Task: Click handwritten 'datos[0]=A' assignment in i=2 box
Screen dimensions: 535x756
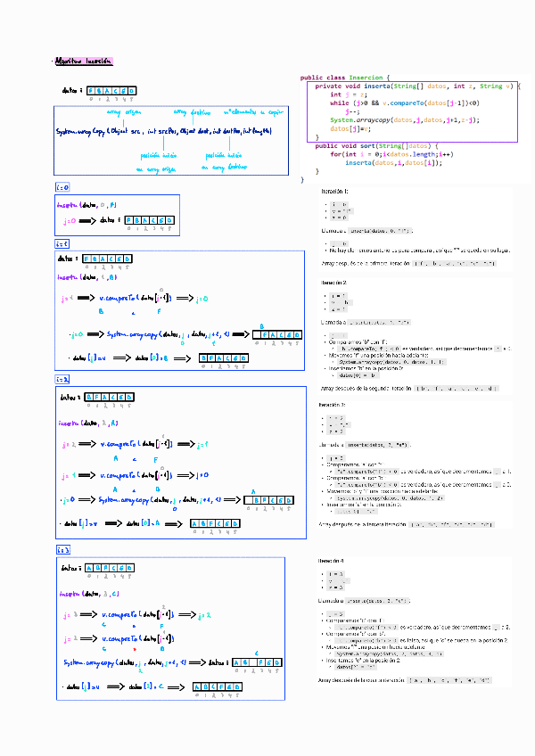Action: coord(143,523)
